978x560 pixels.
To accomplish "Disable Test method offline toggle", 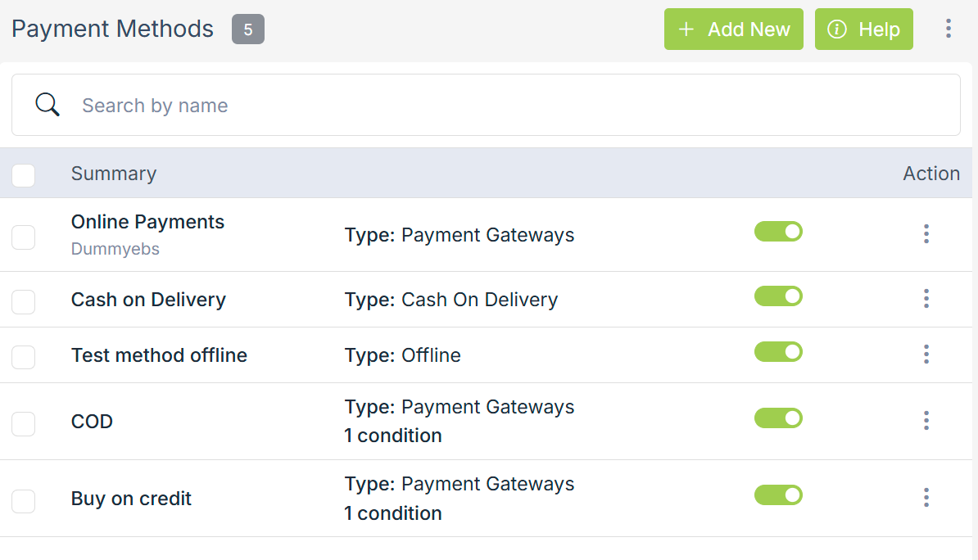I will 778,352.
